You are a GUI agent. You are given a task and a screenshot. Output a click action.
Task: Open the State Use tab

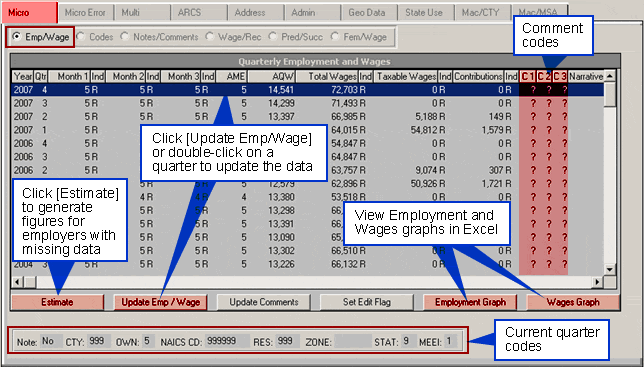pyautogui.click(x=426, y=12)
